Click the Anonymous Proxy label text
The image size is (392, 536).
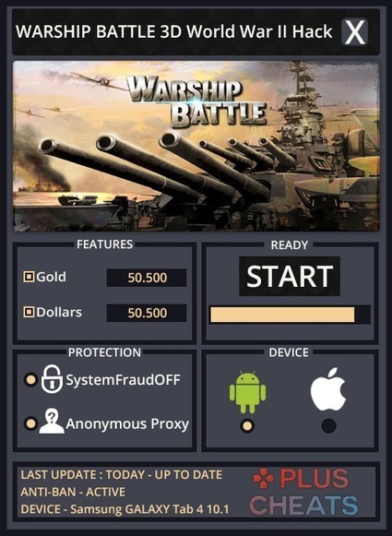click(127, 423)
